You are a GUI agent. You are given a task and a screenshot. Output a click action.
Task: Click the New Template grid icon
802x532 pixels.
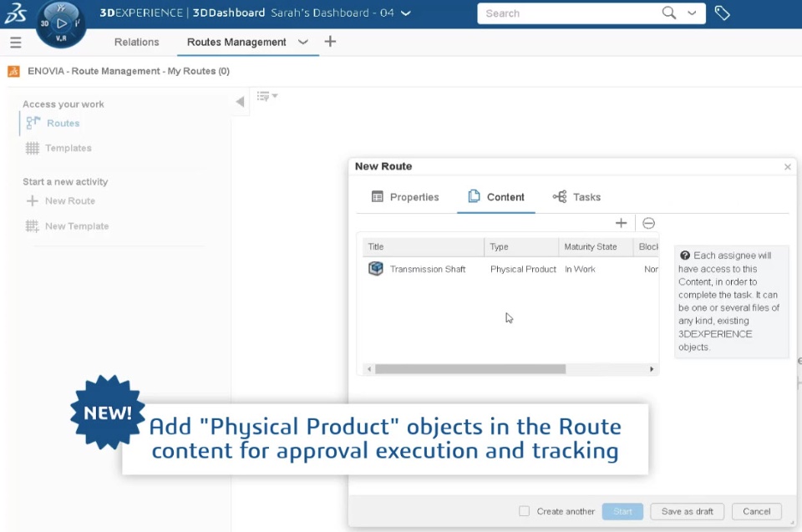[x=33, y=226]
